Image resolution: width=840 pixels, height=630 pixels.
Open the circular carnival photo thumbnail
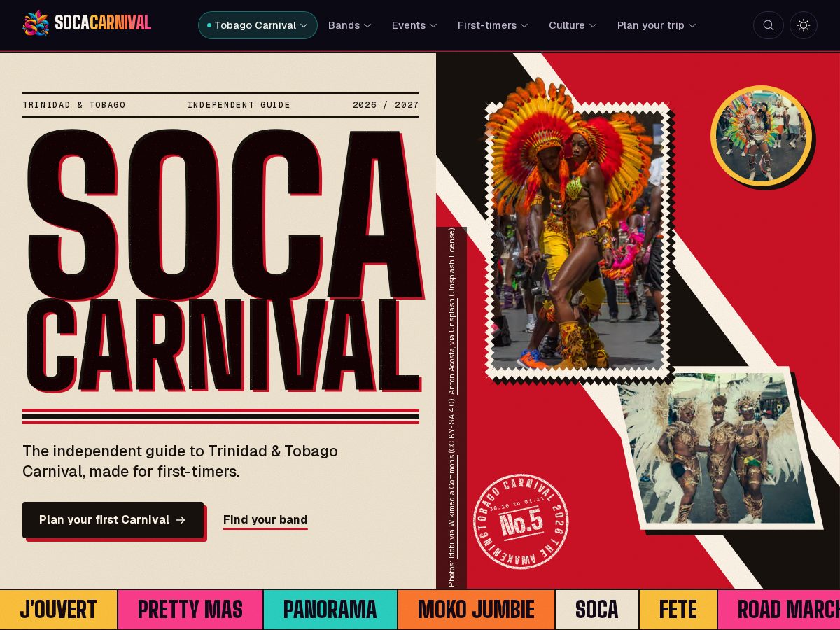pyautogui.click(x=761, y=136)
